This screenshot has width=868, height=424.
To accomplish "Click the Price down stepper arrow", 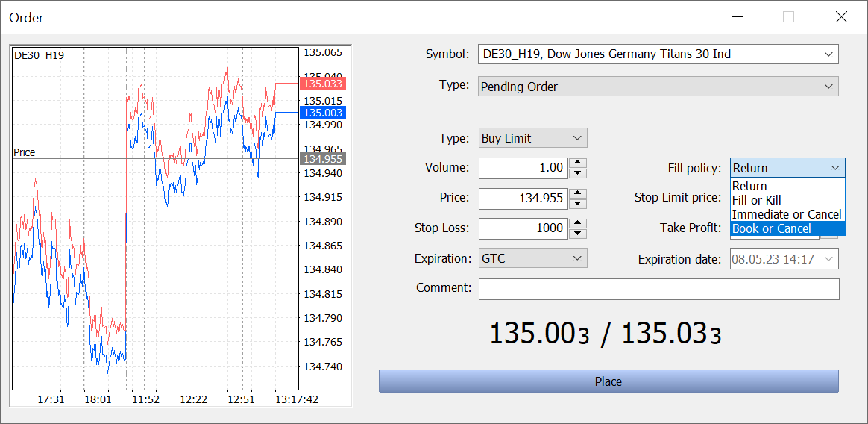I will pos(577,204).
